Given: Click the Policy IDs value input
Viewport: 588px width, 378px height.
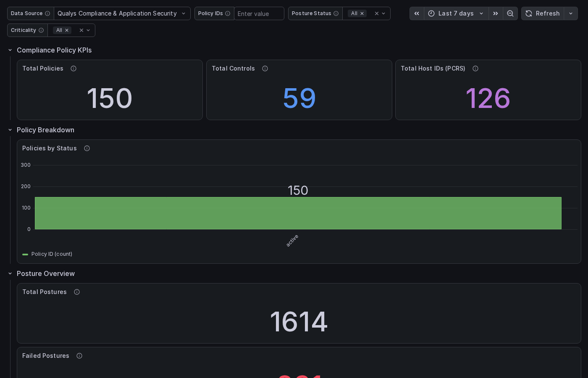Looking at the screenshot, I should pyautogui.click(x=259, y=13).
